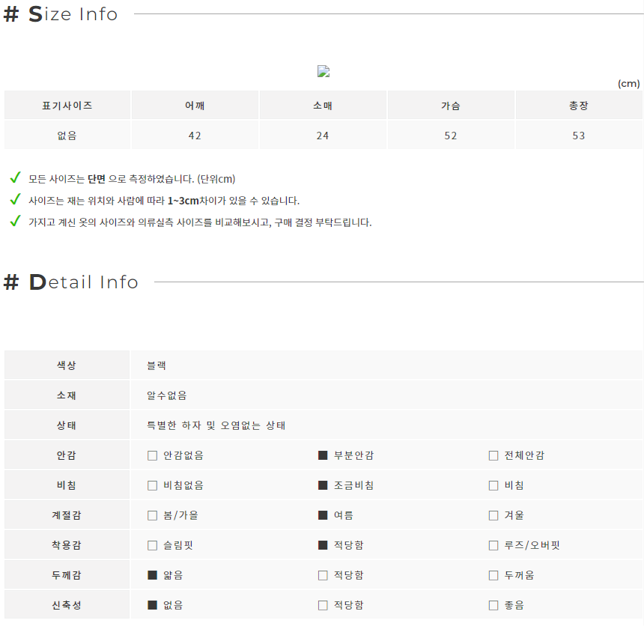Click the second green checkmark icon

click(15, 200)
